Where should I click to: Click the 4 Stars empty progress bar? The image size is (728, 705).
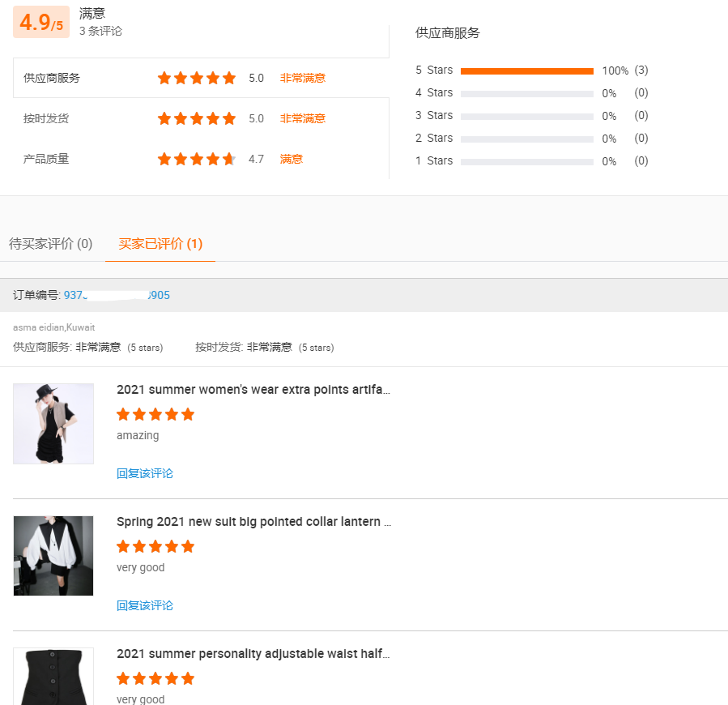pos(527,94)
